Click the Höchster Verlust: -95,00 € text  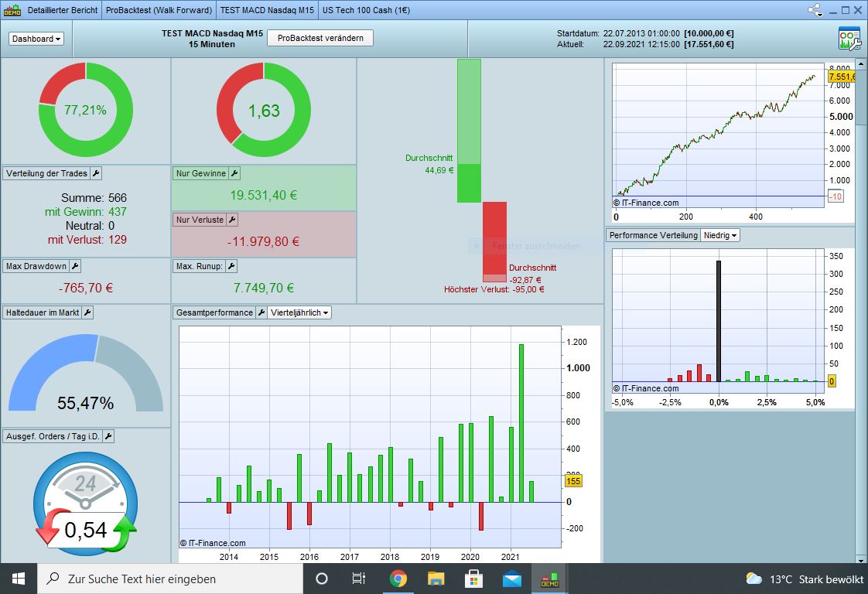coord(494,289)
